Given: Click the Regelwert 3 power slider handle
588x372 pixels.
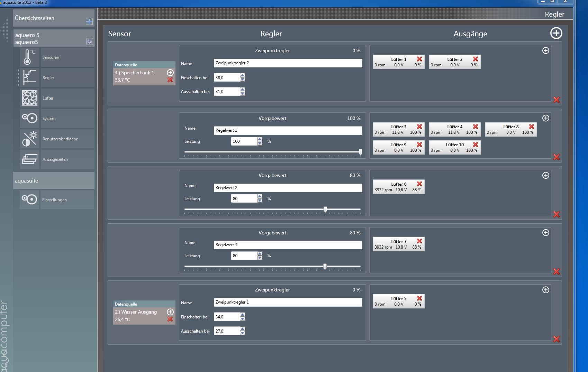Looking at the screenshot, I should coord(325,266).
